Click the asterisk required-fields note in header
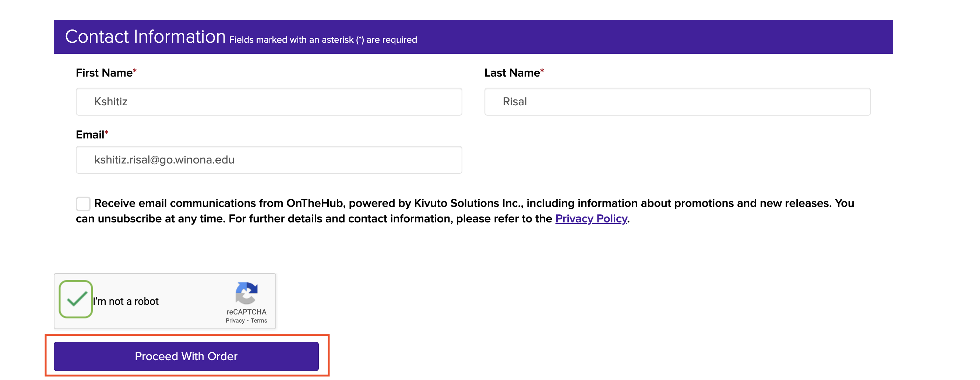The image size is (980, 380). 322,40
